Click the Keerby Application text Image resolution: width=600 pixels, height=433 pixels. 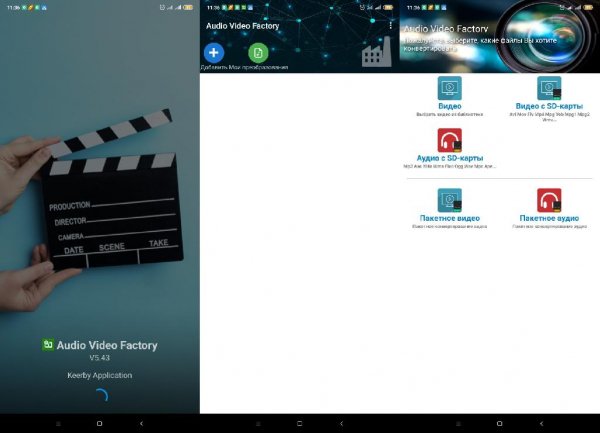[99, 375]
